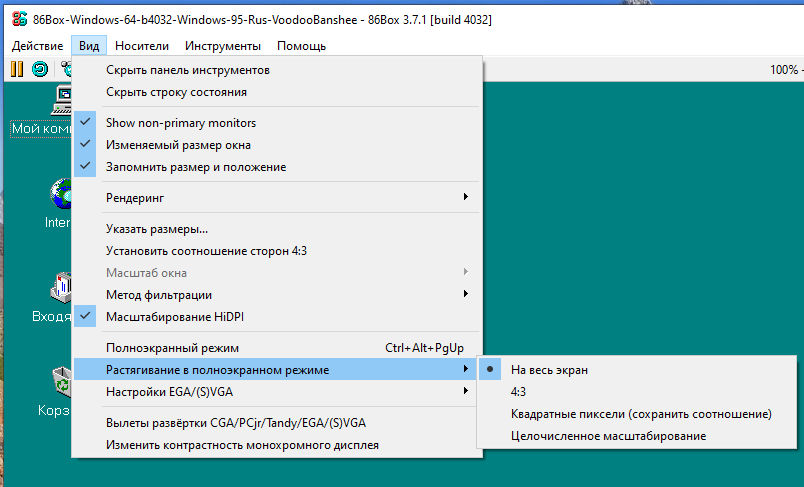
Task: Select Целочисленное масштабирование stretch mode
Action: [x=637, y=436]
